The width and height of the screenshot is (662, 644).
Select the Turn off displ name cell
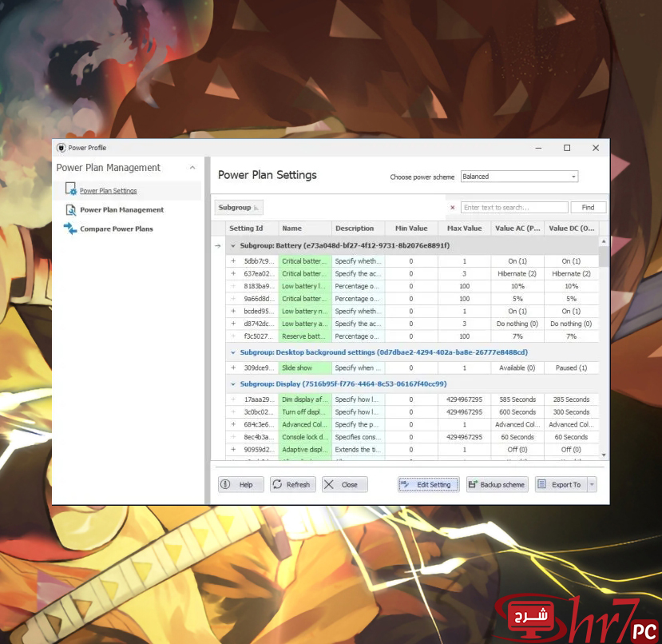click(305, 412)
